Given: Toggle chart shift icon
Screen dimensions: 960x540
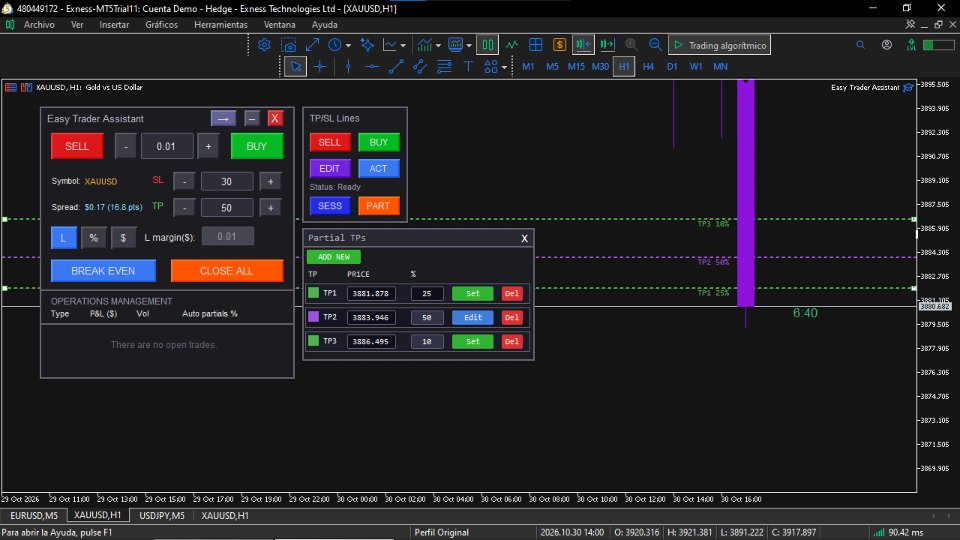Looking at the screenshot, I should click(607, 45).
